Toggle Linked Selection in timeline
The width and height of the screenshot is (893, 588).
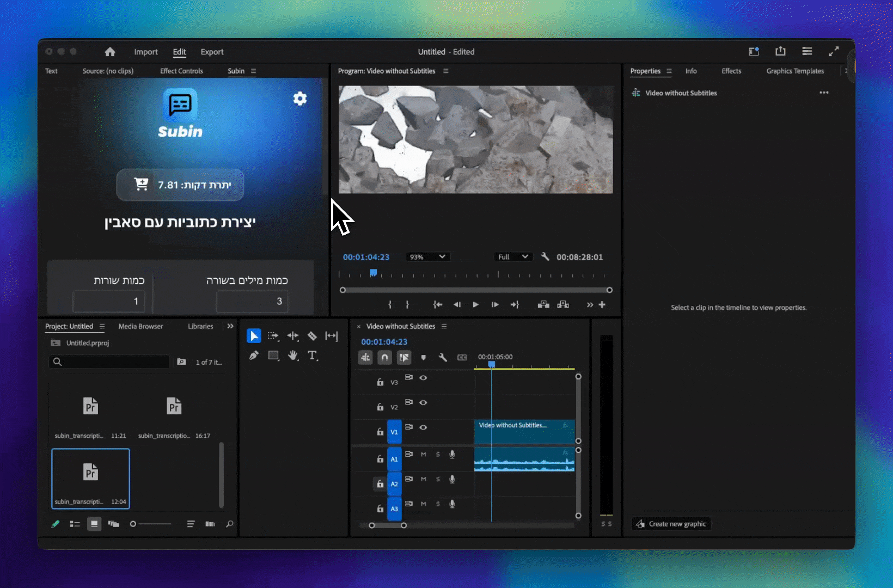pyautogui.click(x=404, y=358)
